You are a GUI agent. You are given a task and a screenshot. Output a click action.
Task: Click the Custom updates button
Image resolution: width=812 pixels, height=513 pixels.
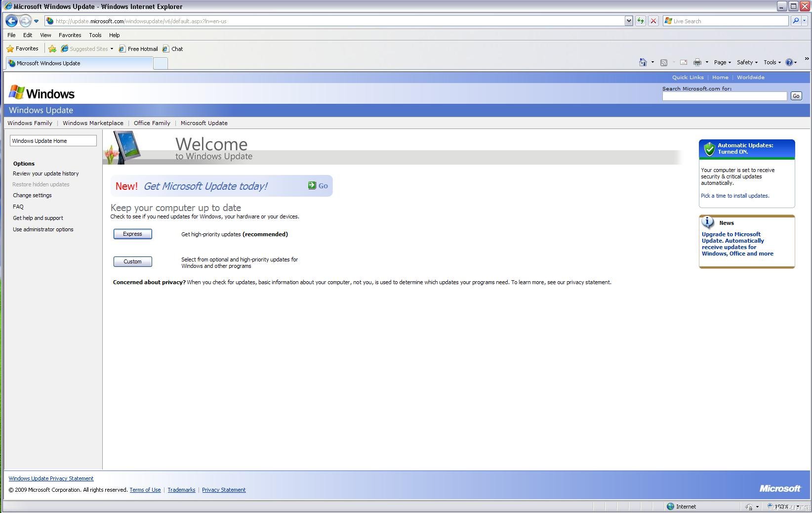pyautogui.click(x=132, y=261)
